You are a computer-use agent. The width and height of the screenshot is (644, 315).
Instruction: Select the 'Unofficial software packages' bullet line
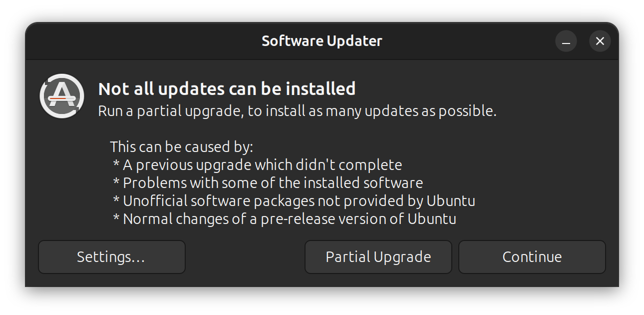coord(294,201)
